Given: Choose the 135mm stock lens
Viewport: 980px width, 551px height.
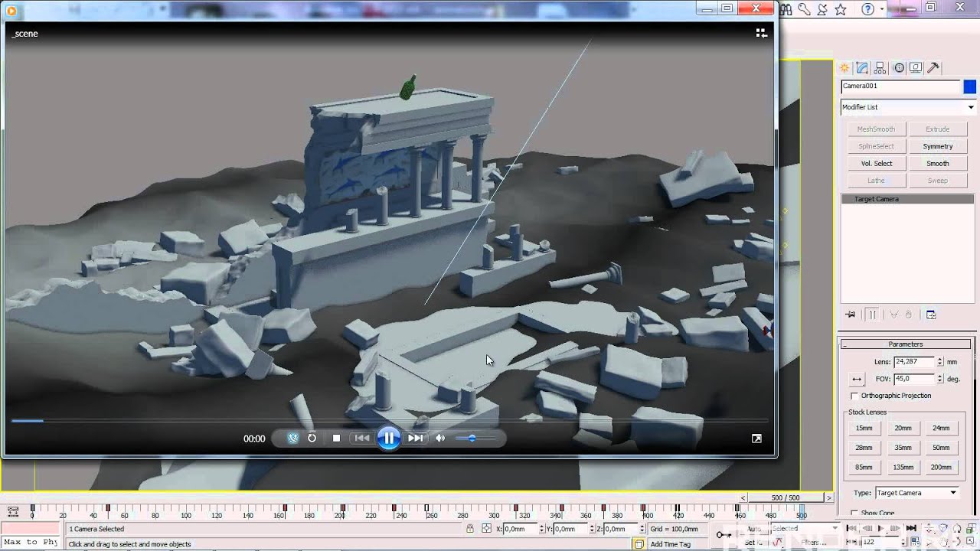Looking at the screenshot, I should (903, 467).
